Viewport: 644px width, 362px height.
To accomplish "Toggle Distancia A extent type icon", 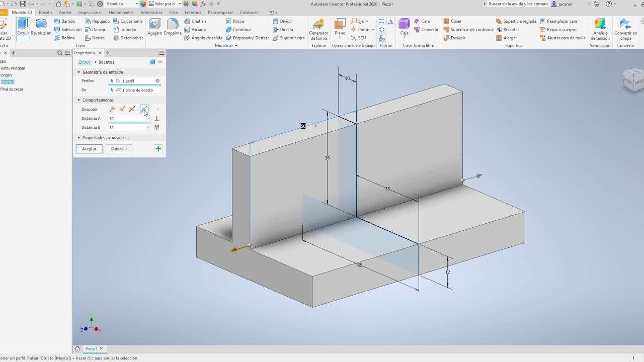I will (x=157, y=119).
